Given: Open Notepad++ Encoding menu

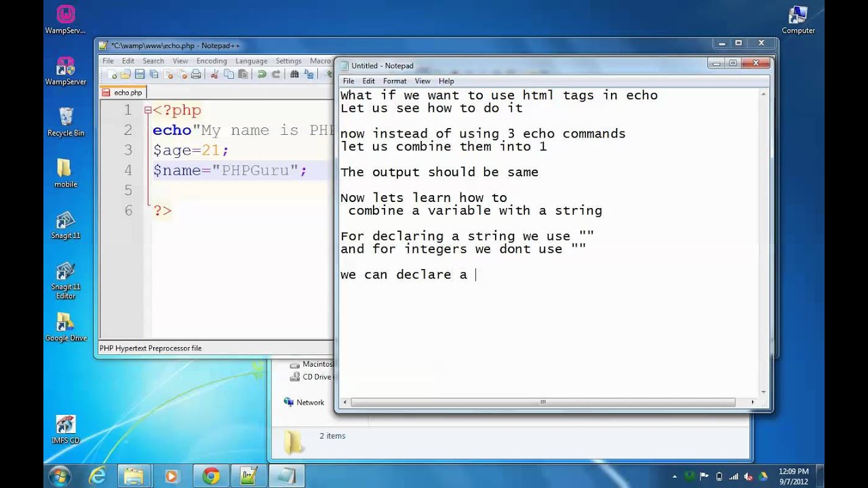Looking at the screenshot, I should tap(212, 61).
